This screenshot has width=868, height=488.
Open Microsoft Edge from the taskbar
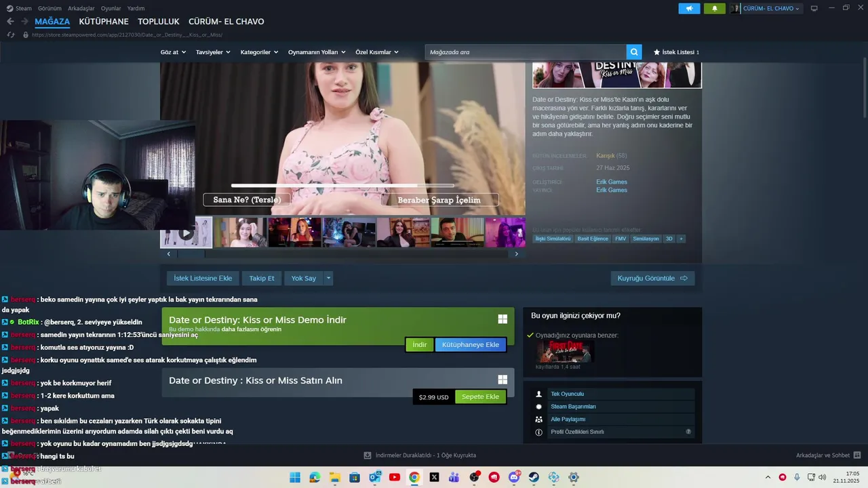[315, 477]
